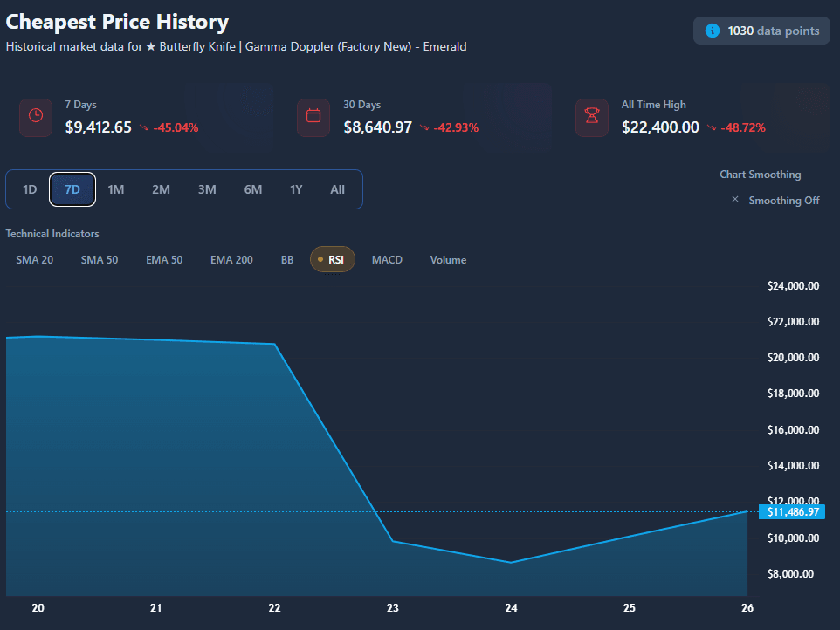Switch to the 1D time range
This screenshot has height=630, width=840.
click(x=30, y=189)
